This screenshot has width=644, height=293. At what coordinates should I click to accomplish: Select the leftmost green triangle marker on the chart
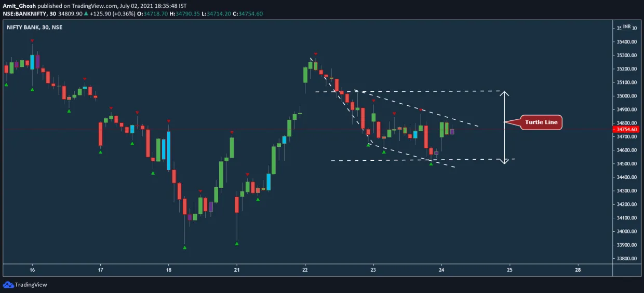pyautogui.click(x=6, y=85)
